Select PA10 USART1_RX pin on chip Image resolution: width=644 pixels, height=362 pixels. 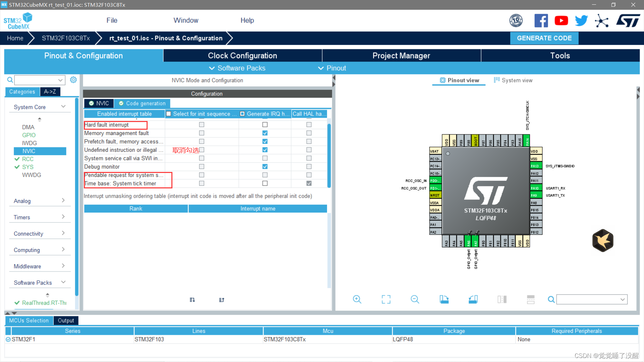[x=536, y=188]
